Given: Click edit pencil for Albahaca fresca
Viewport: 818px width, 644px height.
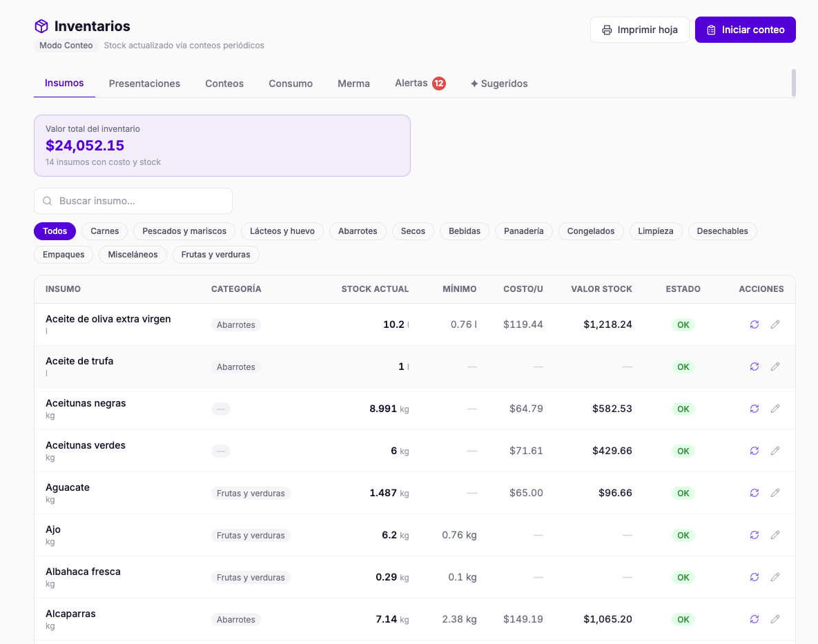Looking at the screenshot, I should [775, 577].
